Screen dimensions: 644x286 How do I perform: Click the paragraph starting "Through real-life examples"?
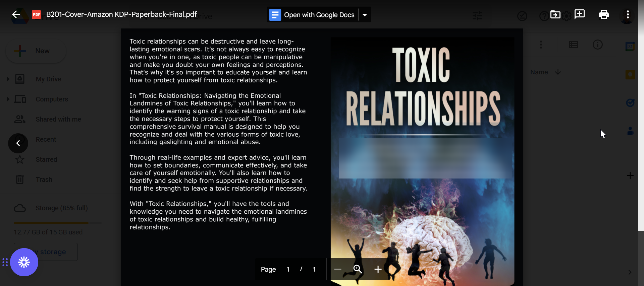(218, 173)
